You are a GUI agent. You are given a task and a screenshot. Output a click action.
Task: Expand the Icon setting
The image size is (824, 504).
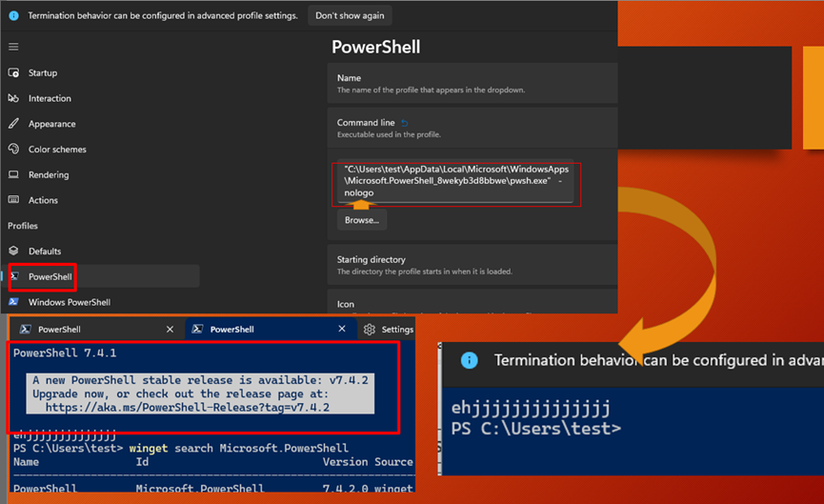472,304
